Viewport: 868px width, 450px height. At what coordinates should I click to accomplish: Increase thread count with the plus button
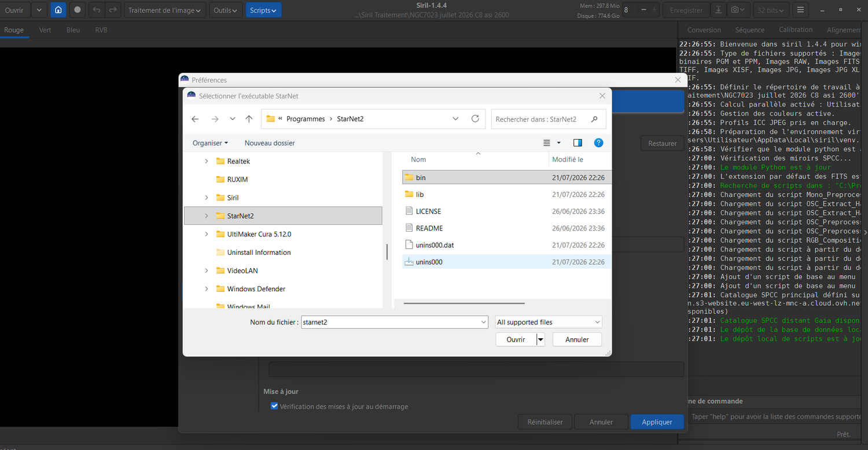click(x=654, y=10)
